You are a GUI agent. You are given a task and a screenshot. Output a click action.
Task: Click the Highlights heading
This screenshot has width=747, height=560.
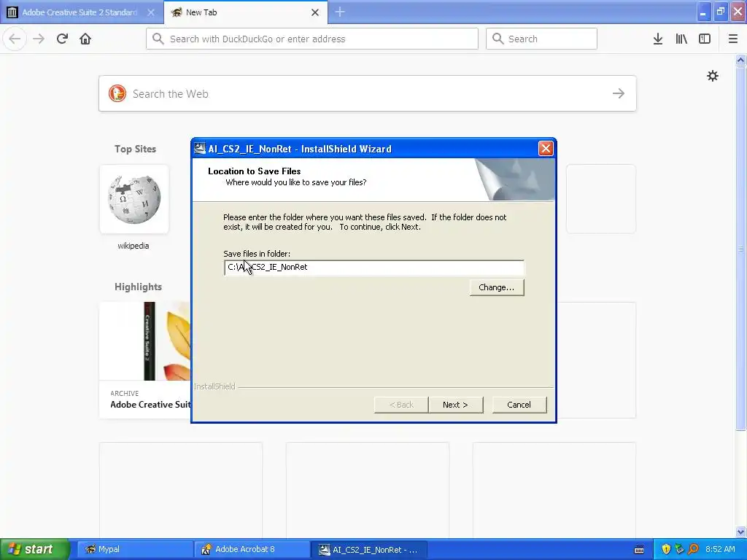click(138, 287)
